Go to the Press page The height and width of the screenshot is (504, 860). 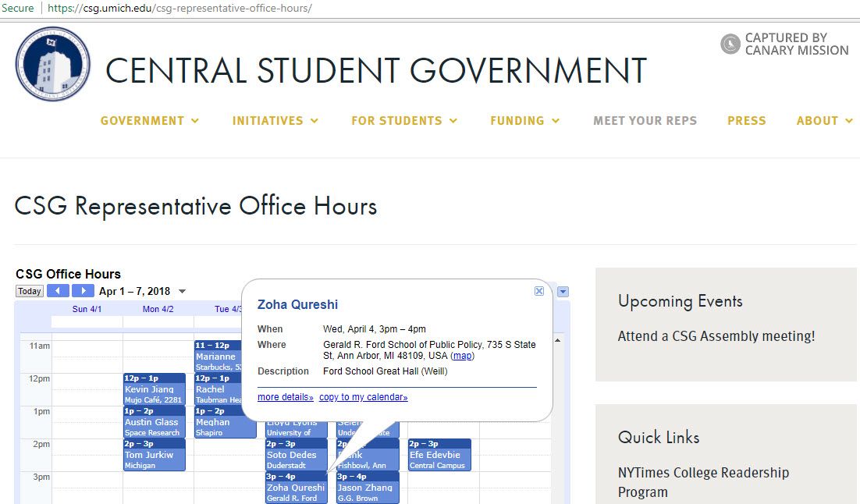coord(746,121)
